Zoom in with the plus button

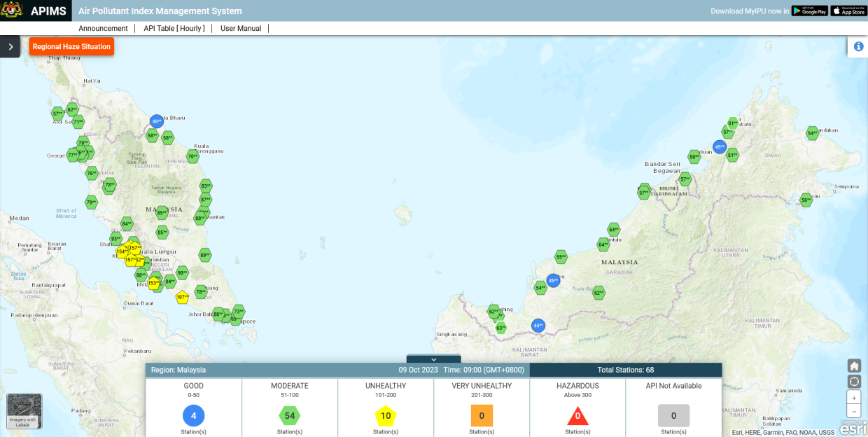point(854,397)
